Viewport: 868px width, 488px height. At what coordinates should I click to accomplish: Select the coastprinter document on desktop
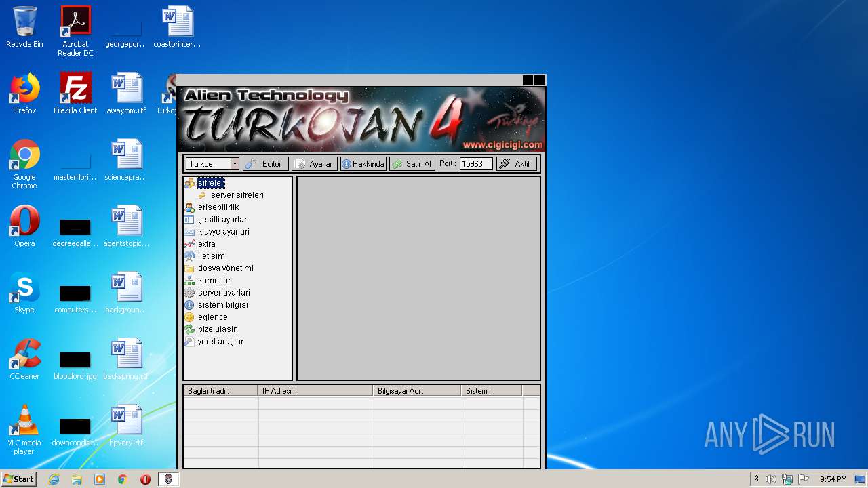tap(177, 27)
